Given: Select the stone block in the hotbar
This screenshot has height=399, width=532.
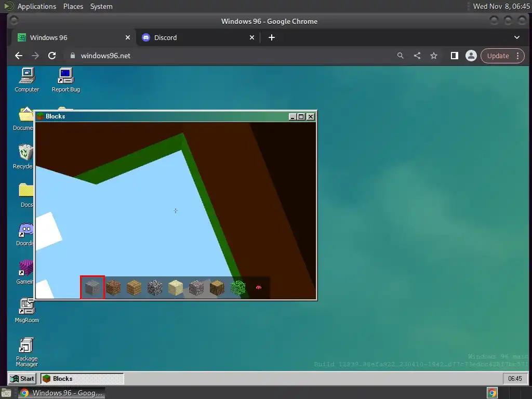Looking at the screenshot, I should 92,287.
